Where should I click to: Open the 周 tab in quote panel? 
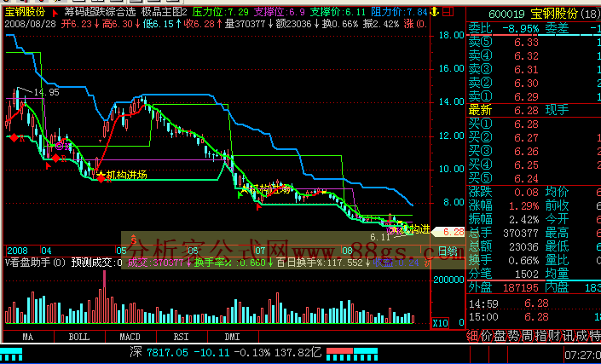(526, 336)
